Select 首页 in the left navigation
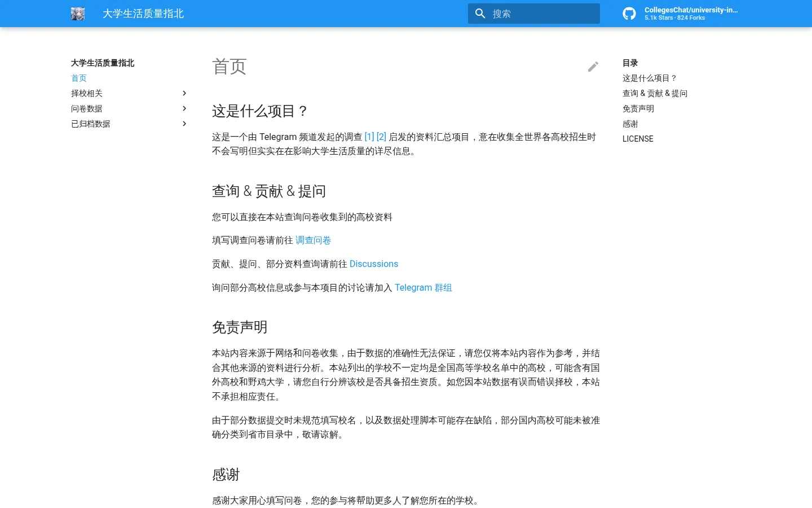 (x=79, y=78)
